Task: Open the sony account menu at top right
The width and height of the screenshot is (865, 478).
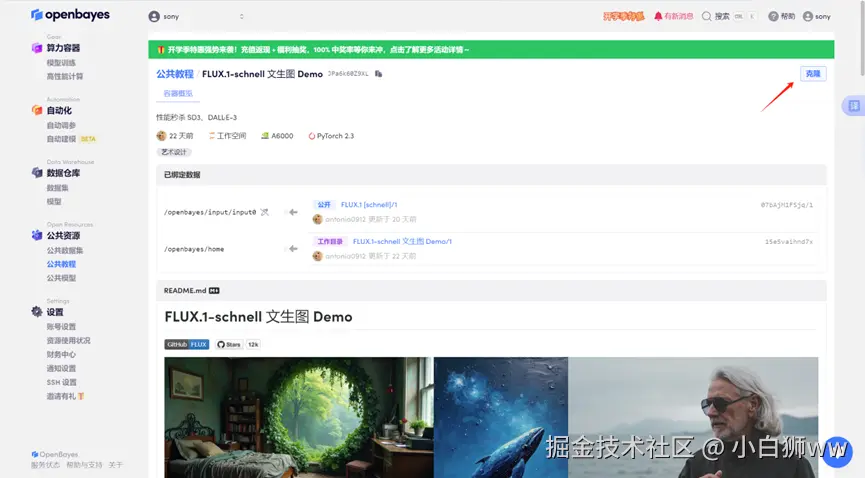Action: (816, 17)
